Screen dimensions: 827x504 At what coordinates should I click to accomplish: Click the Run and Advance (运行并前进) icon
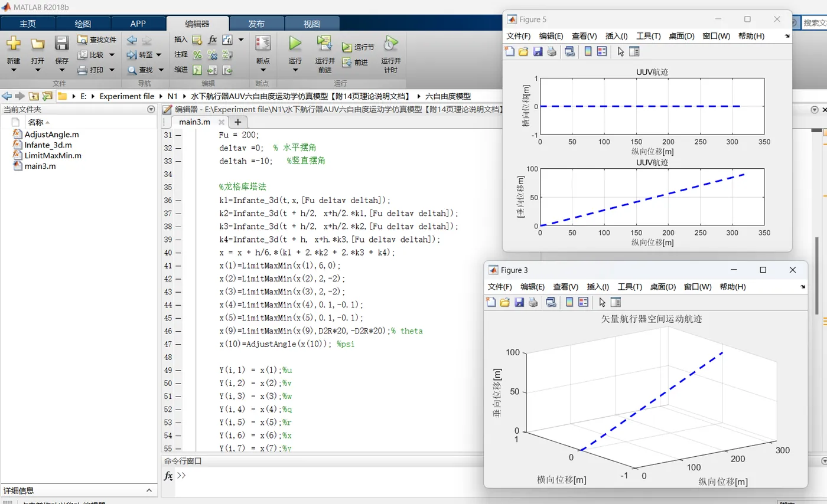tap(324, 43)
